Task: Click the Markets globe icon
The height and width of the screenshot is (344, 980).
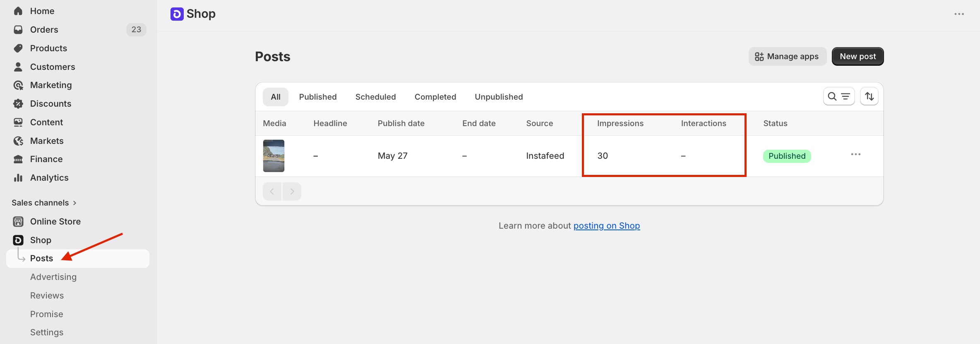Action: pos(18,141)
